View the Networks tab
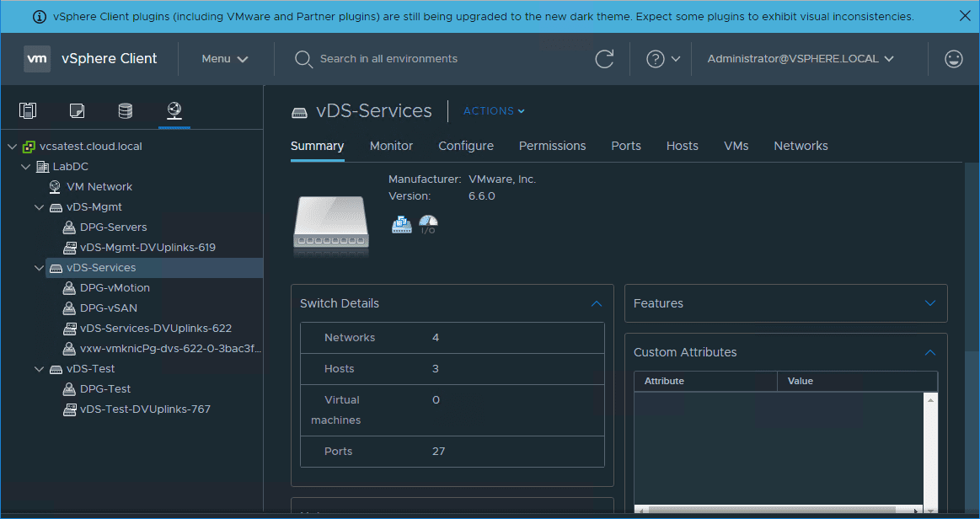Image resolution: width=980 pixels, height=519 pixels. coord(801,146)
